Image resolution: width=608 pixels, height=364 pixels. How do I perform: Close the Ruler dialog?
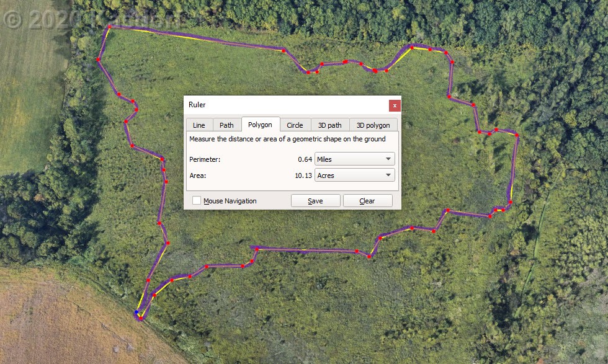[x=395, y=105]
